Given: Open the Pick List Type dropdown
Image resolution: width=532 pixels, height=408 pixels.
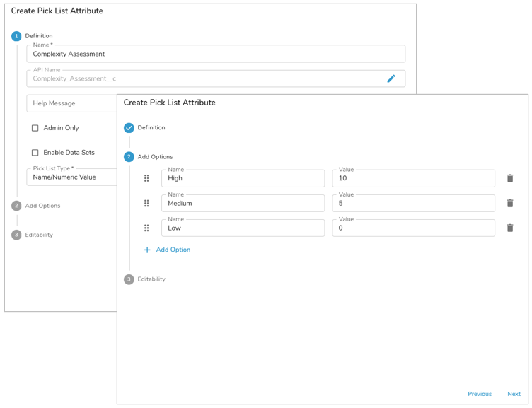Looking at the screenshot, I should coord(71,177).
